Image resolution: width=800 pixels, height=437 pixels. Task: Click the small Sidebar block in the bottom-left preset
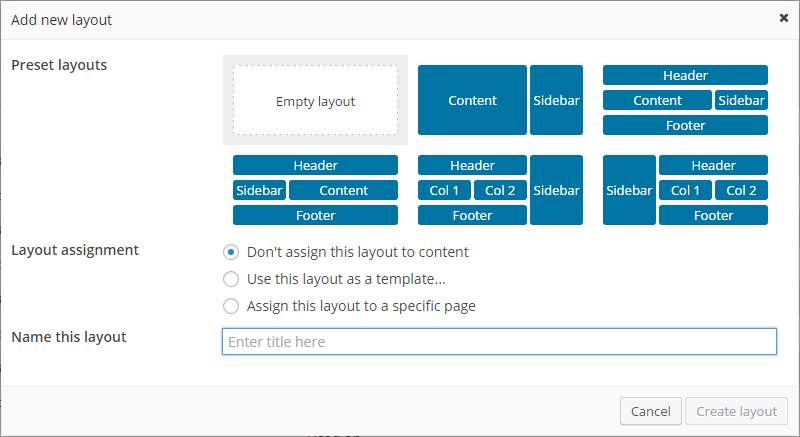click(x=259, y=190)
